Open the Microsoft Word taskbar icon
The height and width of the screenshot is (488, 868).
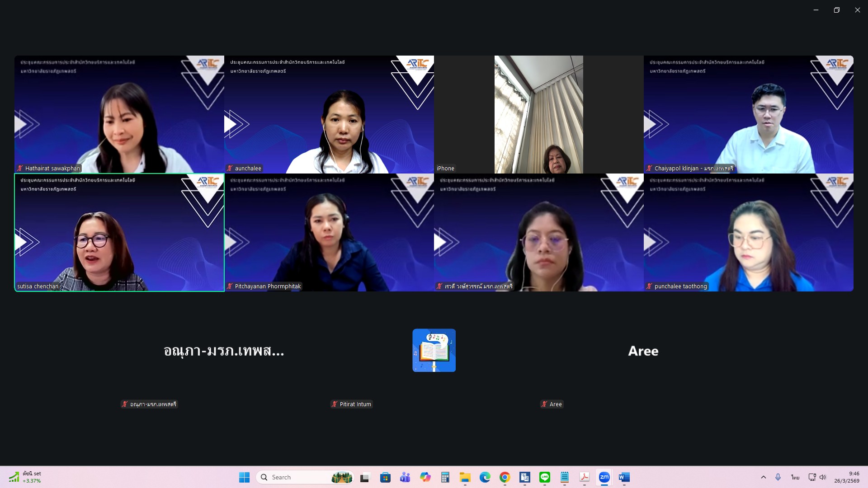tap(624, 477)
